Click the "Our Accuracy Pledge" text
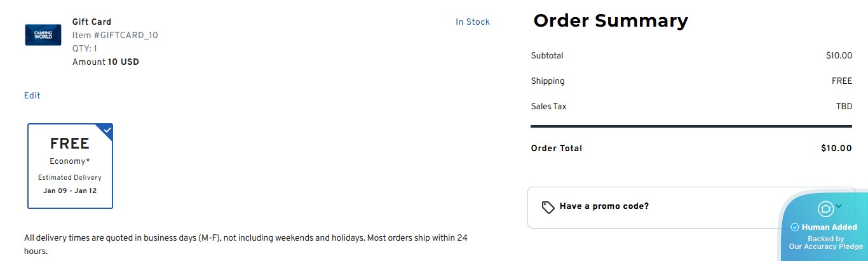 (825, 246)
